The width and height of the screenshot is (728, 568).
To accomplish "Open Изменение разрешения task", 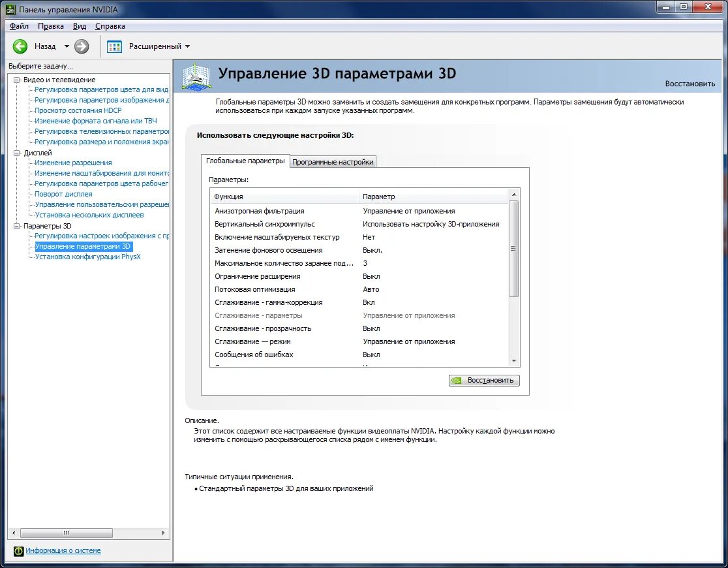I will 73,163.
